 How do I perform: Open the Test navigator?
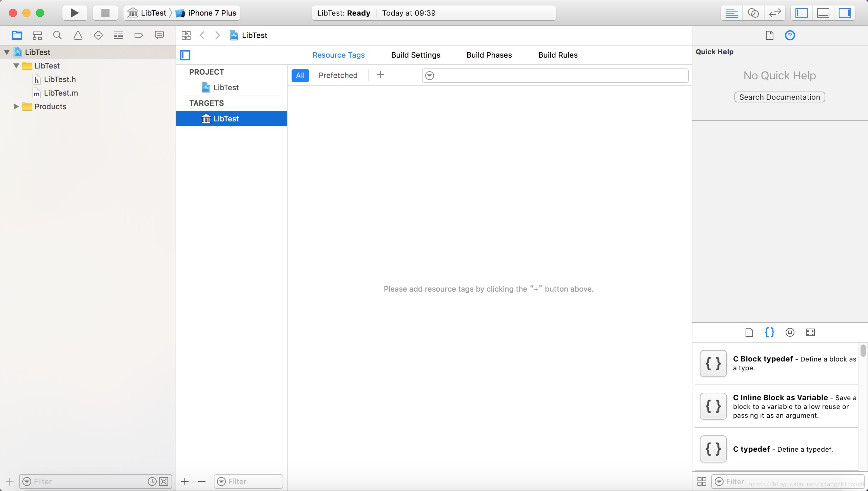point(98,35)
